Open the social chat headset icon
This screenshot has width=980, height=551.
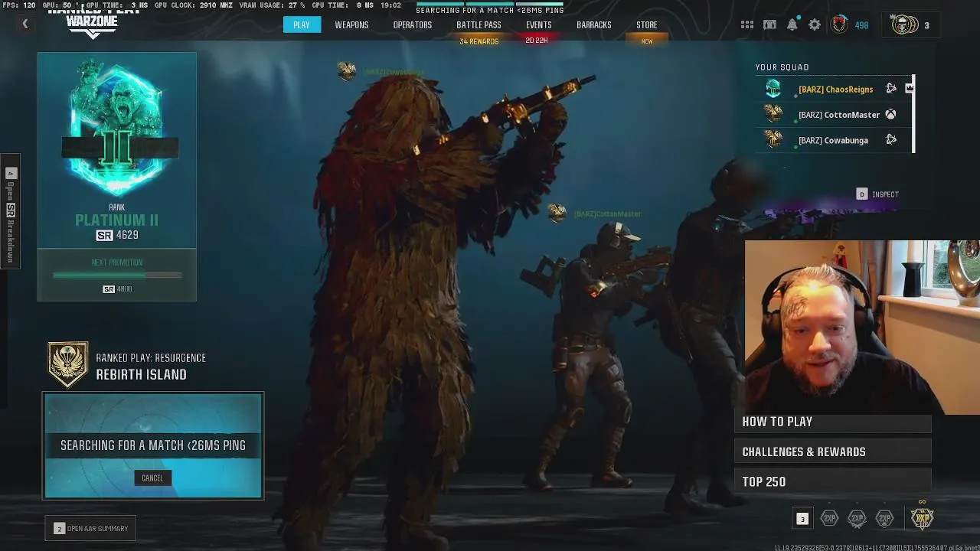[769, 25]
